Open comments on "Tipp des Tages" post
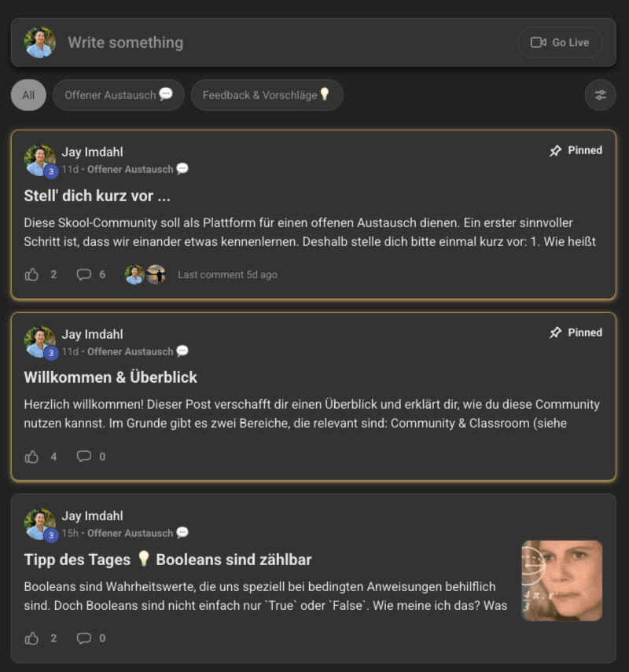The width and height of the screenshot is (629, 672). pyautogui.click(x=84, y=638)
